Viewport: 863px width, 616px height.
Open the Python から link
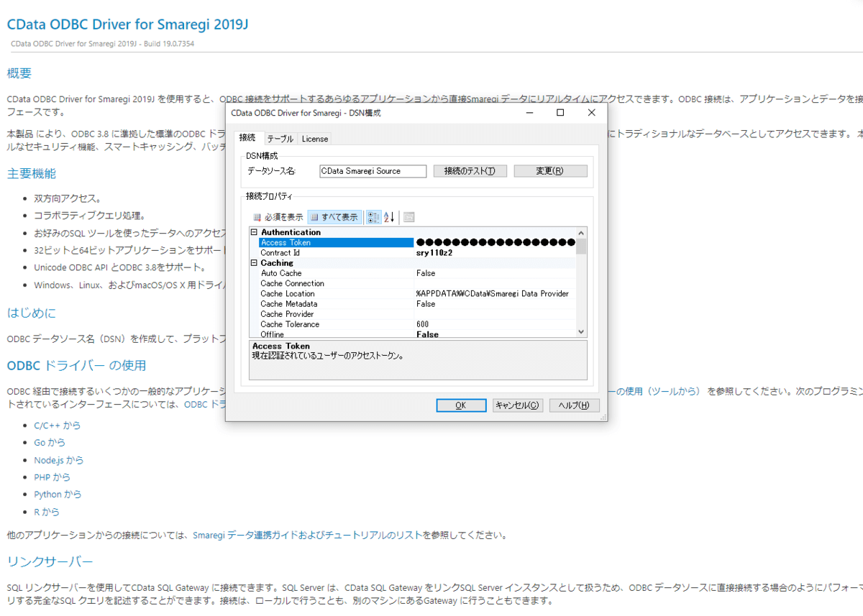[58, 495]
